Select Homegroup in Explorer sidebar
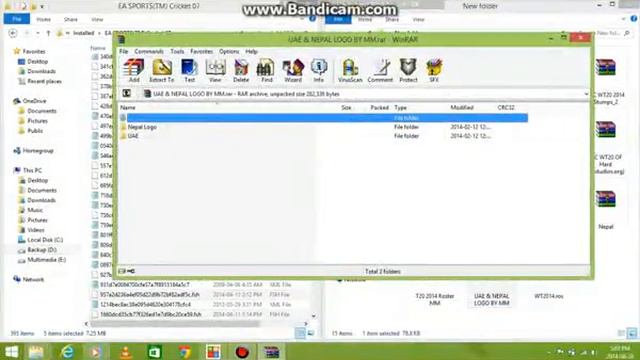Screen dimensions: 640x360 (38, 151)
